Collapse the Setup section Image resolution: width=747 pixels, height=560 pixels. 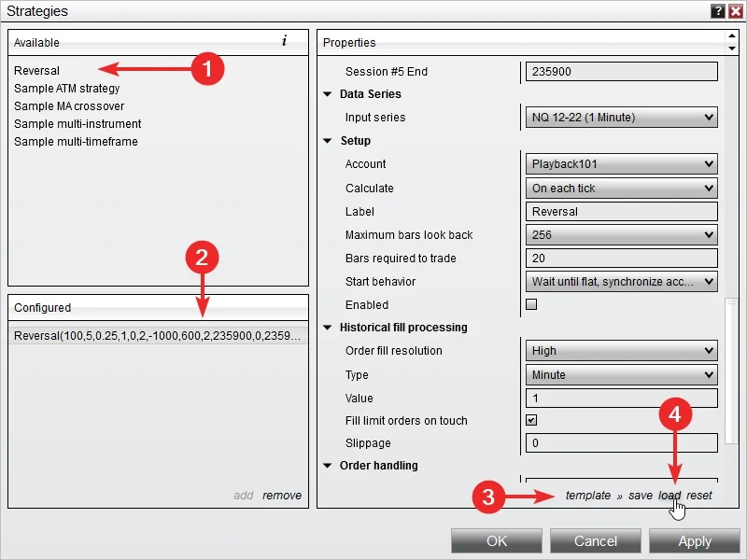(x=328, y=141)
